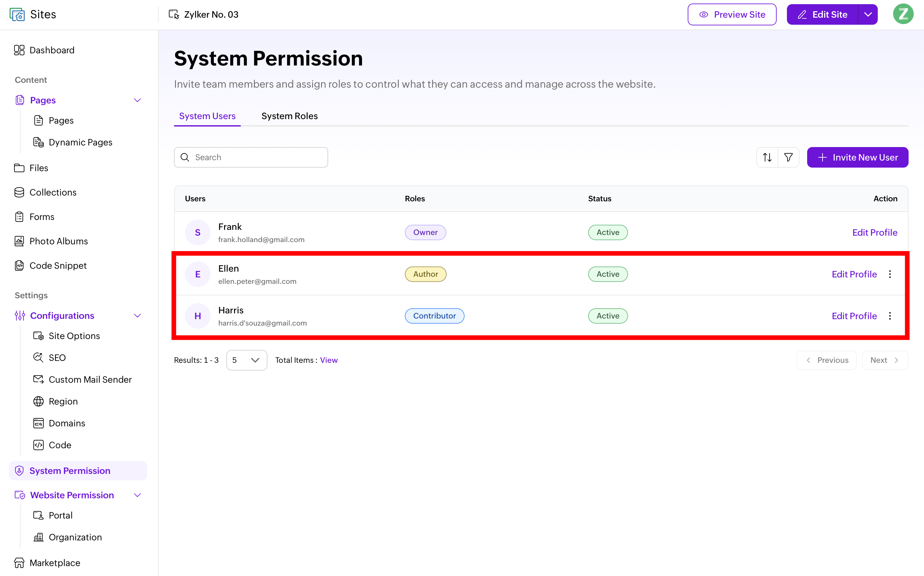
Task: Open Custom Mail Sender settings
Action: pyautogui.click(x=82, y=380)
